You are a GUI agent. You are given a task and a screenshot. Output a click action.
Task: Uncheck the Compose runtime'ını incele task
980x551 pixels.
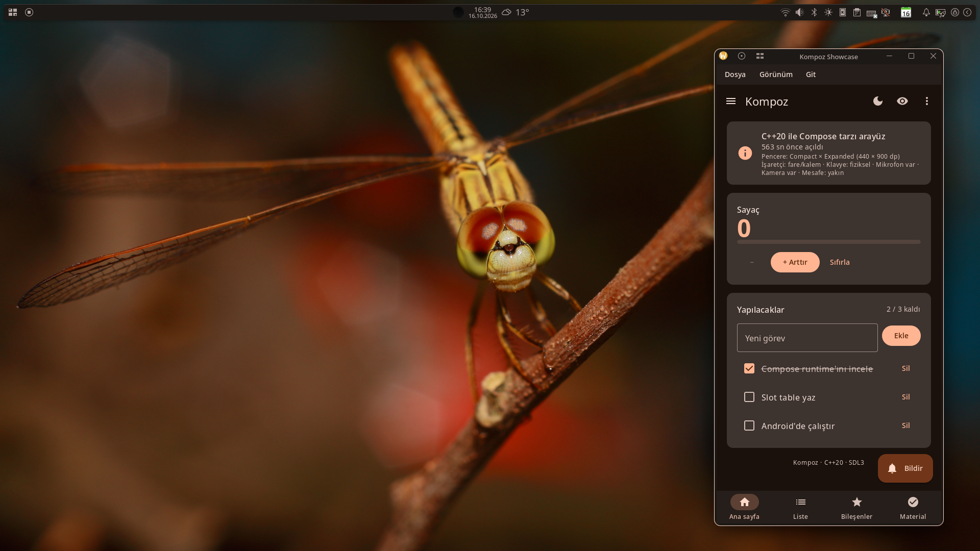(749, 368)
